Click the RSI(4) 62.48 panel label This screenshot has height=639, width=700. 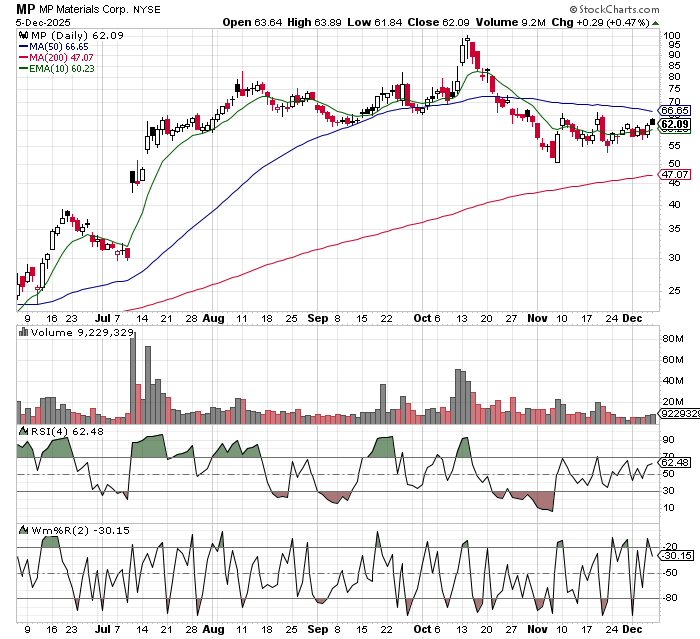(67, 431)
